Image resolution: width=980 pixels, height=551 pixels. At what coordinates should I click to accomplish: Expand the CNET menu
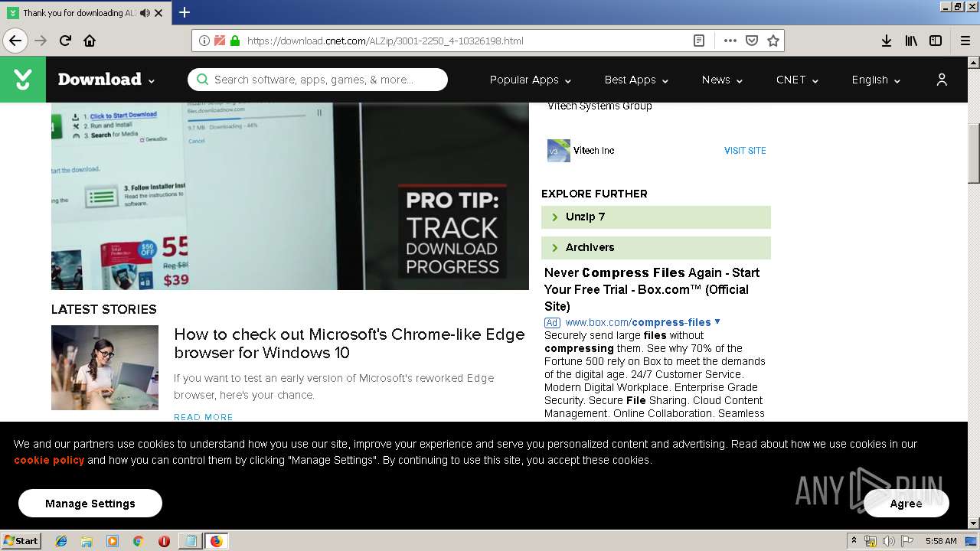click(797, 80)
